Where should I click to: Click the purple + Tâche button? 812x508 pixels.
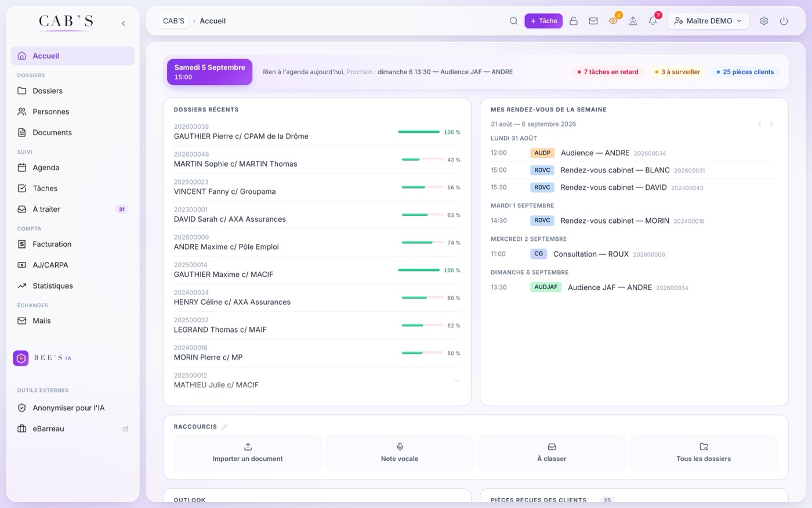[x=543, y=21]
